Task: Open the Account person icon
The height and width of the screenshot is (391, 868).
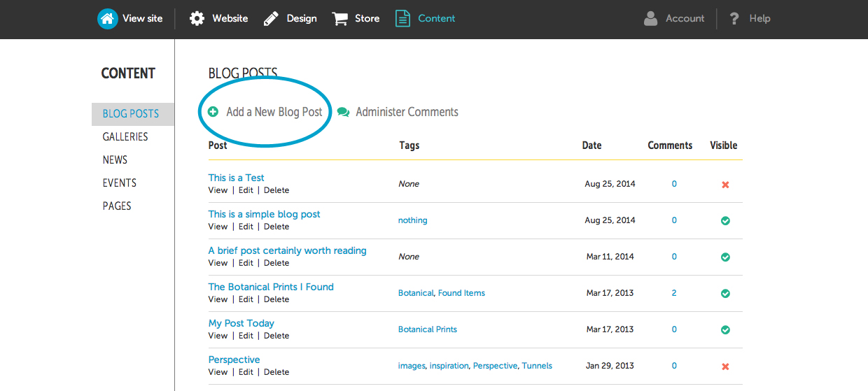Action: (651, 19)
